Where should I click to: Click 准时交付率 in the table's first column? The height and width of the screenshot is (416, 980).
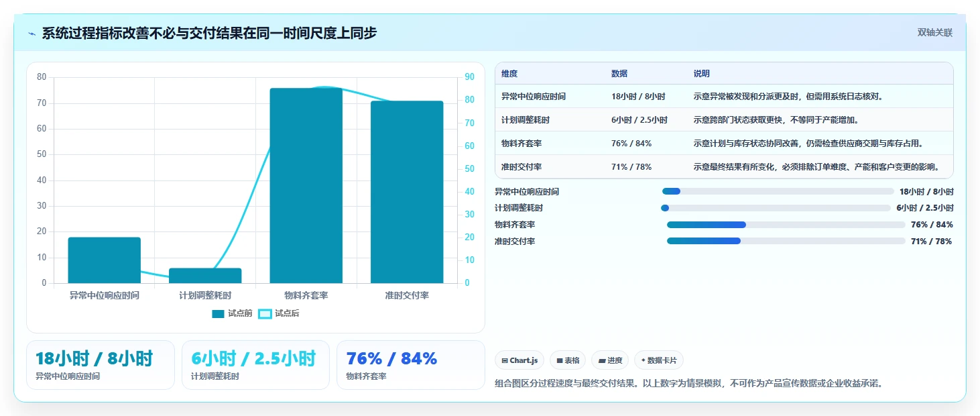pyautogui.click(x=522, y=167)
